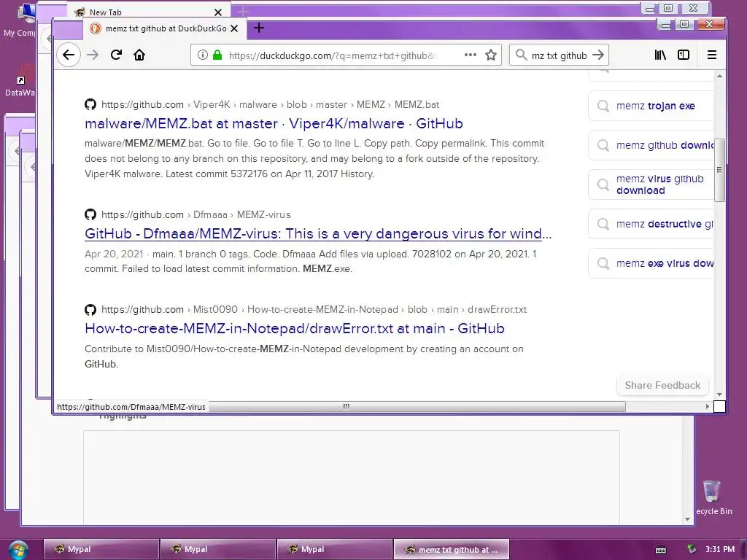
Task: Open page actions three-dot menu in address bar
Action: [x=471, y=55]
